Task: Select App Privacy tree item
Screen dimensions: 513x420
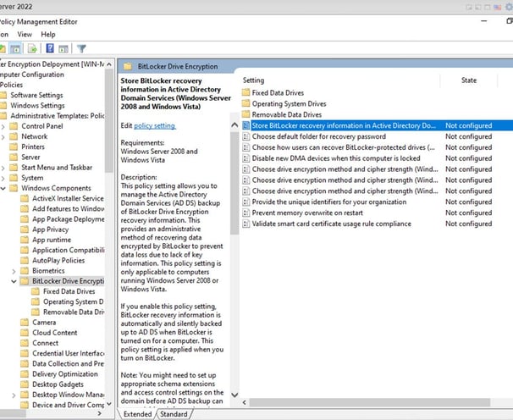Action: click(51, 229)
